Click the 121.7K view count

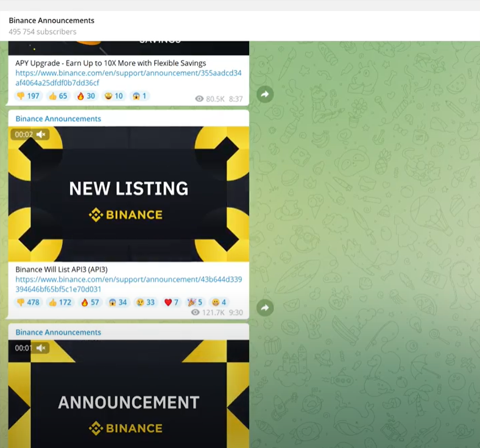coord(208,312)
